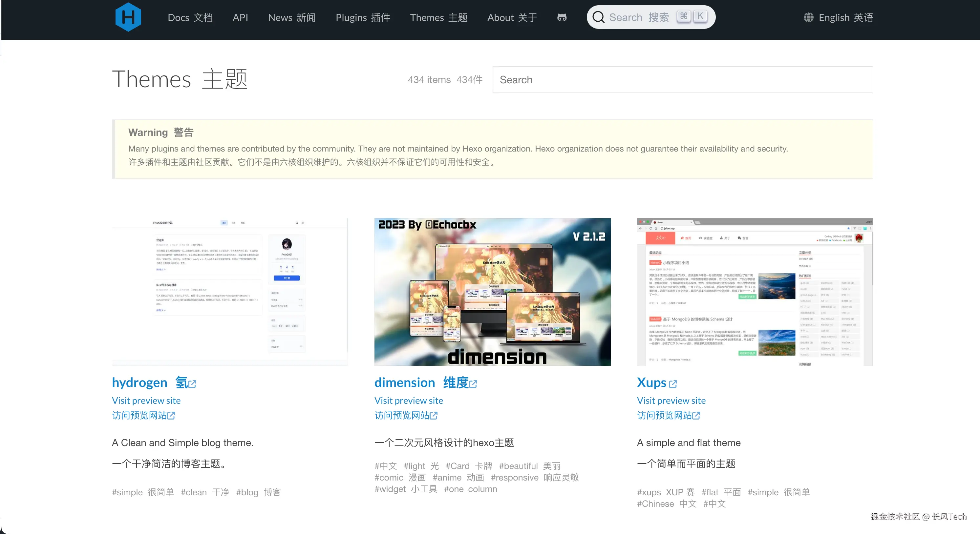Go to the Plugins page
The image size is (980, 534).
[363, 17]
